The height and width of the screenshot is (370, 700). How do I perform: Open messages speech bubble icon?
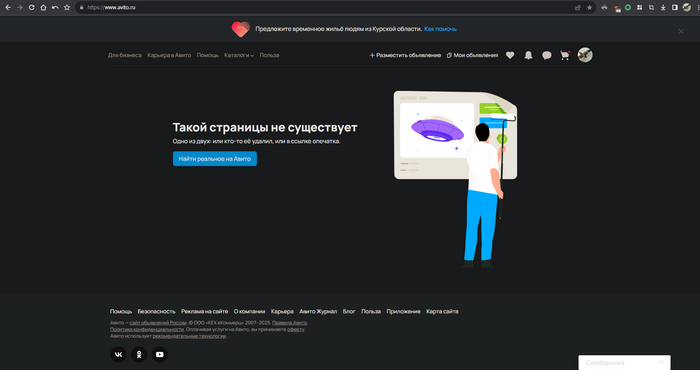(546, 55)
